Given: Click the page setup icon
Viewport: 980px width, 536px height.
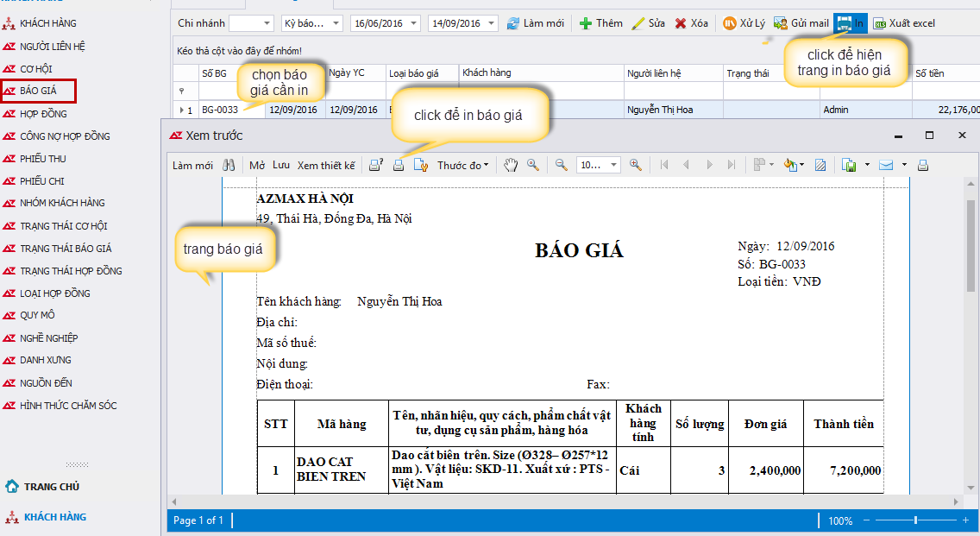Looking at the screenshot, I should 421,165.
